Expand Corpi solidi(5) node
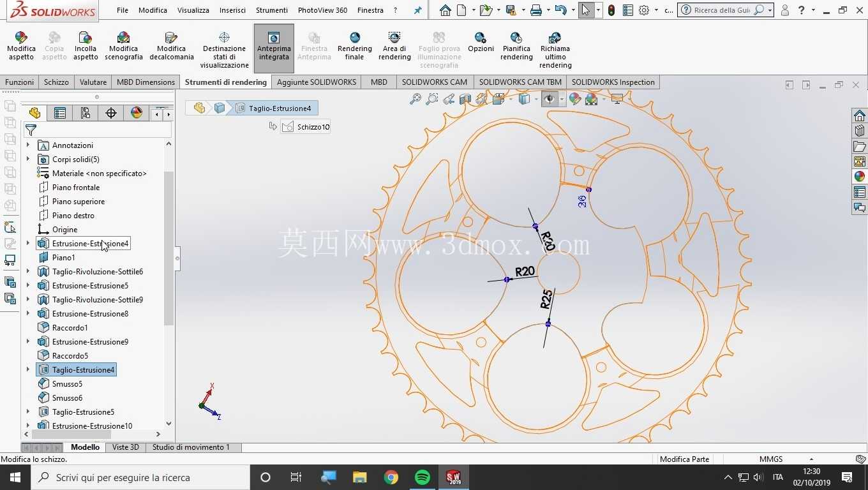Screen dimensions: 868x490 tap(27, 160)
